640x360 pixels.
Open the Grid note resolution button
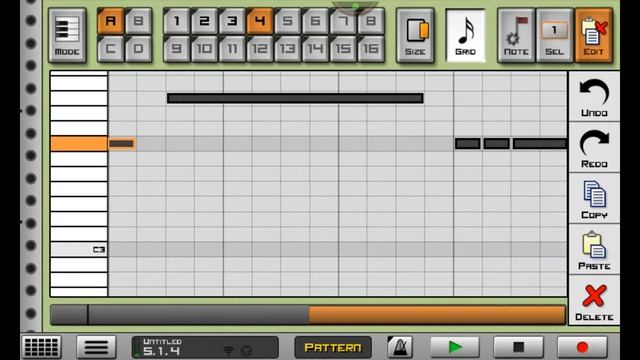point(465,36)
